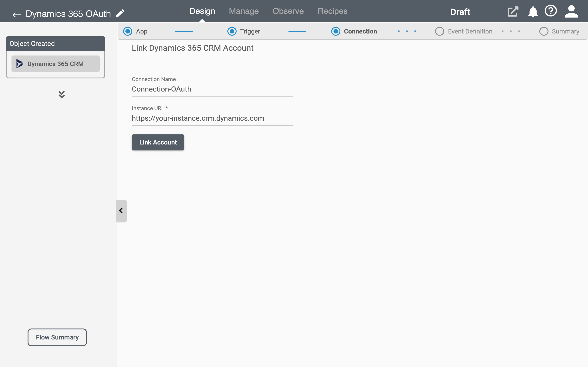This screenshot has width=588, height=367.
Task: Click the help question mark icon
Action: [551, 11]
